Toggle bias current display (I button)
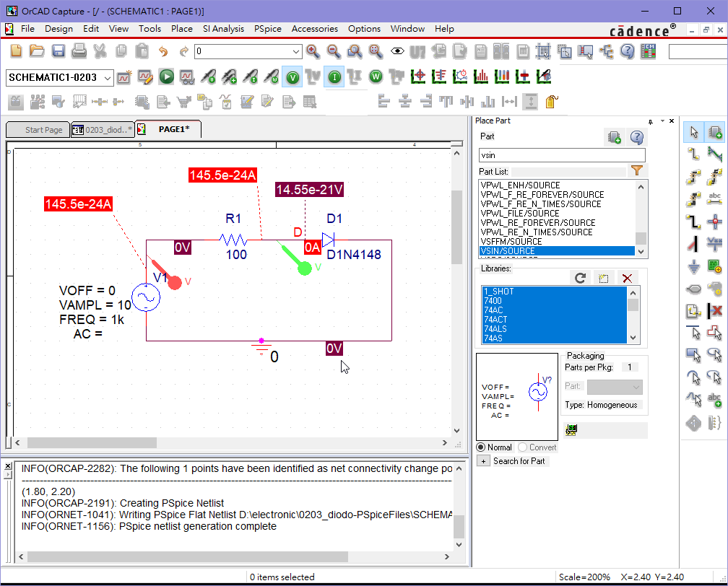728x586 pixels. pyautogui.click(x=334, y=77)
